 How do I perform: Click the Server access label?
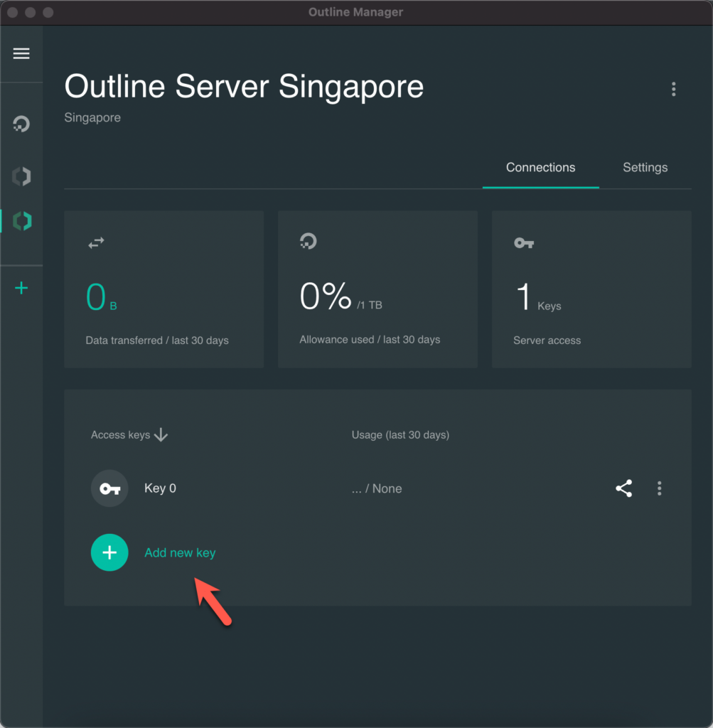pos(547,341)
